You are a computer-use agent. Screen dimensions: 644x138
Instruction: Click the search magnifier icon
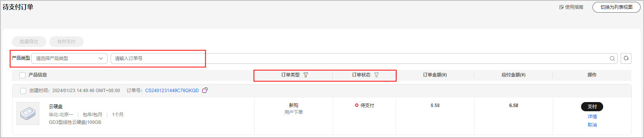[x=612, y=58]
